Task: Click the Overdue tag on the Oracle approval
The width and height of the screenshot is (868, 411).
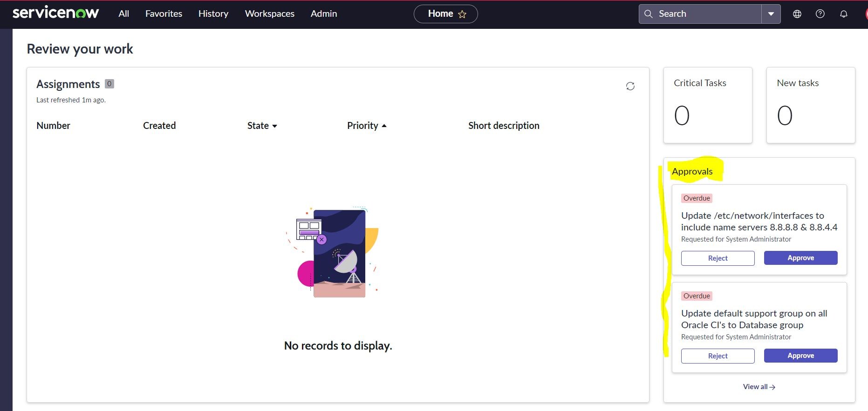Action: click(697, 296)
